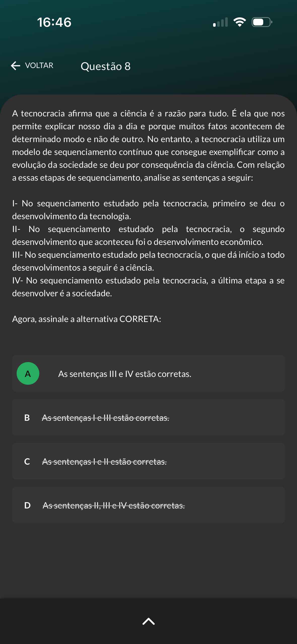Viewport: 297px width, 644px height.
Task: Choose struck-through 'As sentenças II, III e IV' answer
Action: pyautogui.click(x=114, y=505)
